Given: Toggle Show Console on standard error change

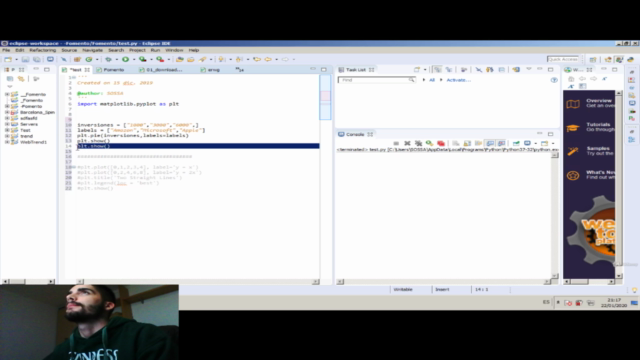Looking at the screenshot, I should tap(501, 143).
